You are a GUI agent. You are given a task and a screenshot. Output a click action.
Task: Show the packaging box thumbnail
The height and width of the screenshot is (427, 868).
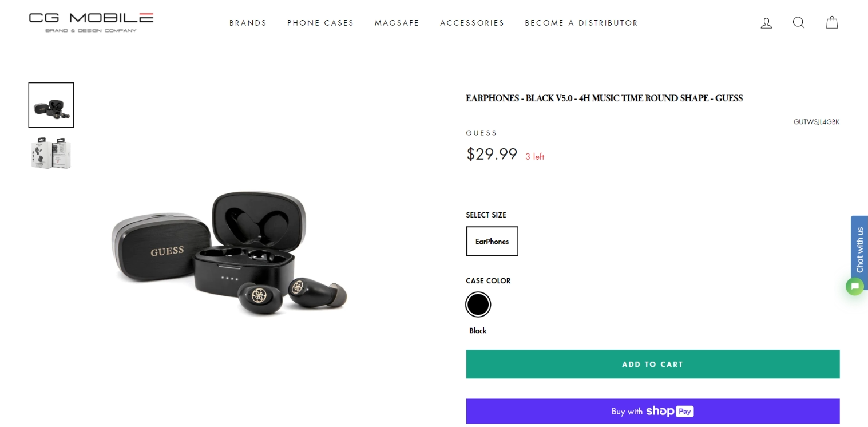[51, 153]
